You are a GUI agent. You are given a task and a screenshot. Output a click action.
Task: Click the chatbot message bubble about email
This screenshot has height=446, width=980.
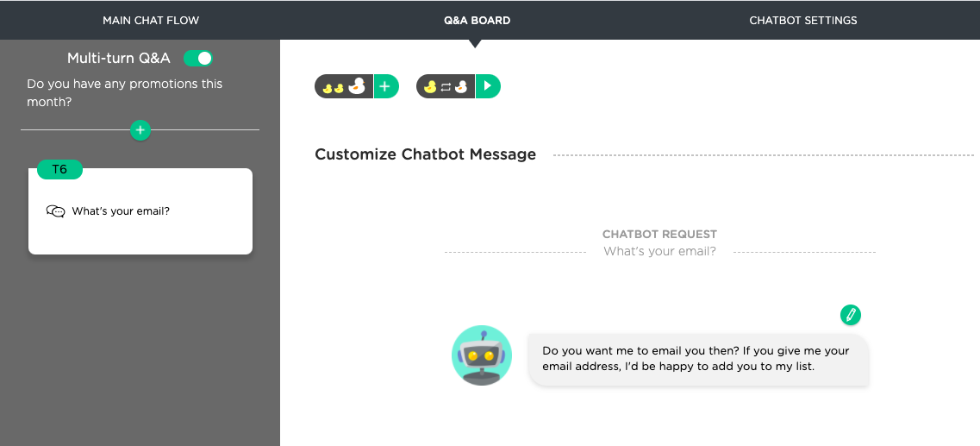point(699,359)
